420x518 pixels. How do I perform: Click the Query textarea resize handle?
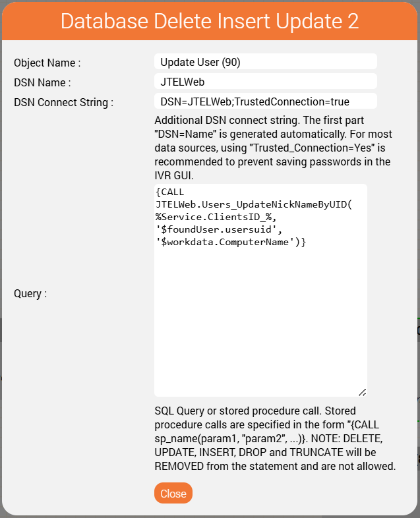pos(362,391)
